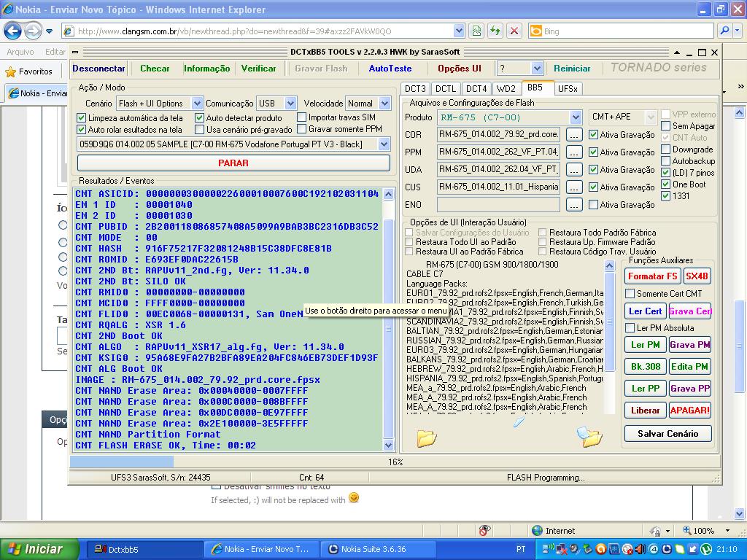
Task: Switch to the WD2 tab
Action: coord(506,88)
